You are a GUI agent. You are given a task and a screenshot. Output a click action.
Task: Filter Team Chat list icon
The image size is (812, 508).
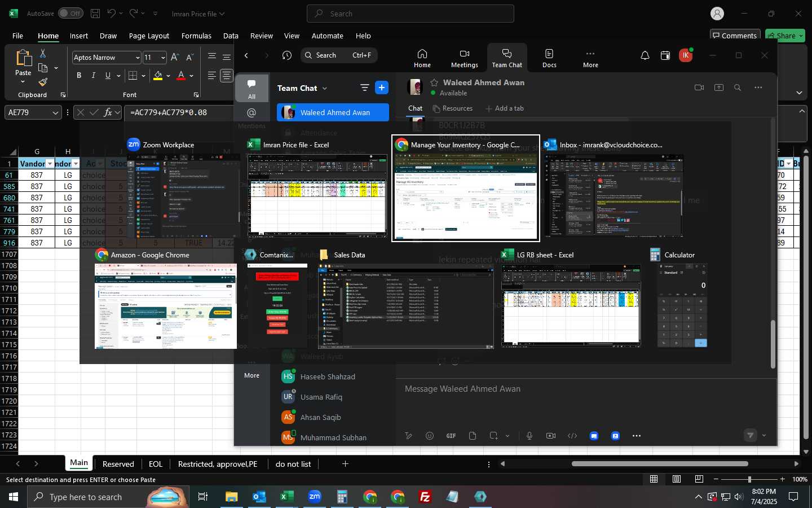tap(365, 87)
